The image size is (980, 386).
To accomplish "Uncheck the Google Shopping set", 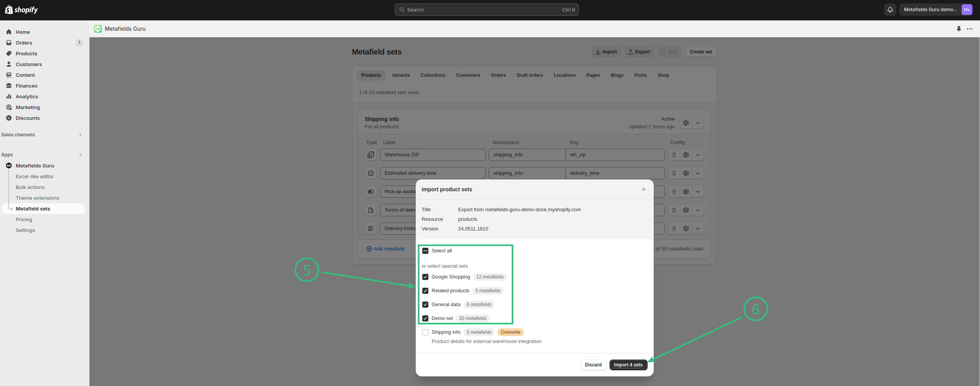I will click(425, 277).
